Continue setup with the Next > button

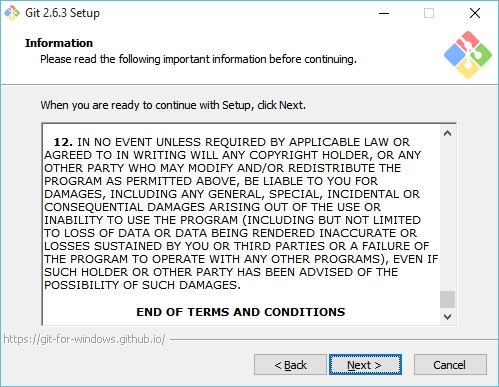[x=365, y=365]
